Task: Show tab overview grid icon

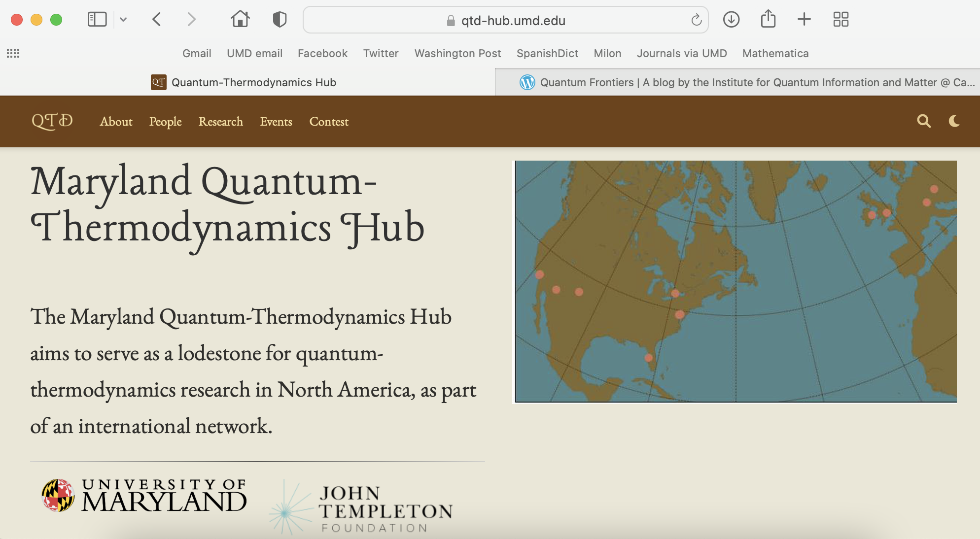Action: point(840,20)
